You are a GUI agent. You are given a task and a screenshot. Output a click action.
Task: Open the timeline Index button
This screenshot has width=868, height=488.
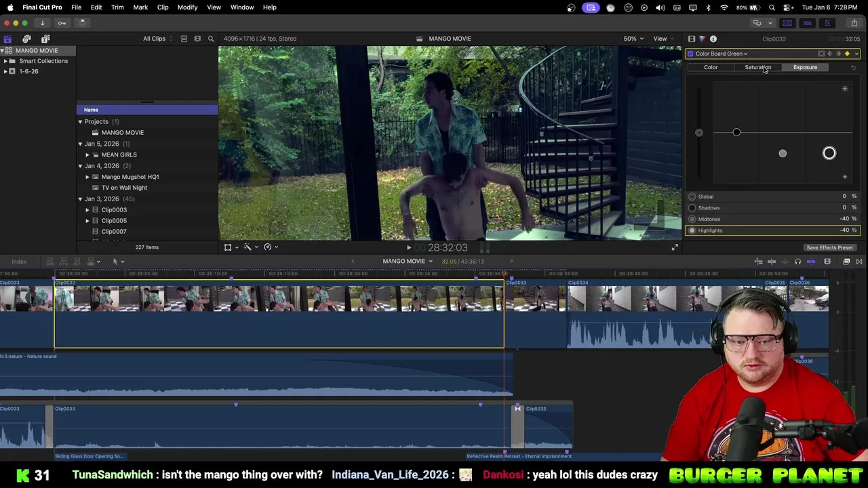(19, 262)
